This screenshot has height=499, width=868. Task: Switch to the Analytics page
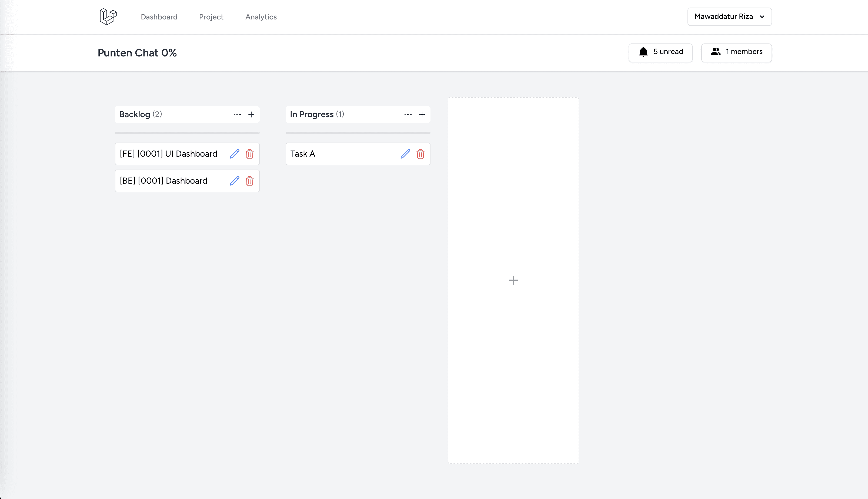tap(261, 17)
